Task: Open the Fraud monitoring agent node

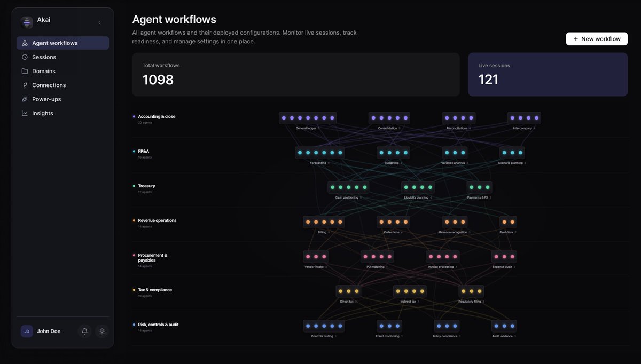Action: 389,326
